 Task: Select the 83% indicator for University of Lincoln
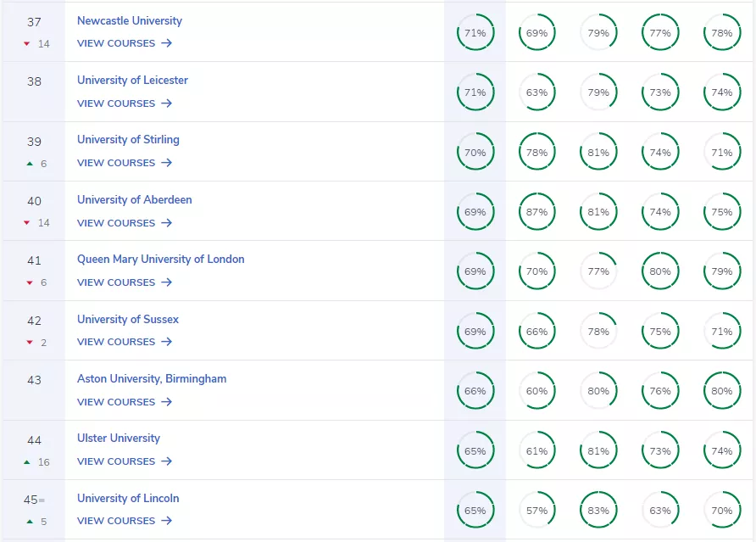pos(598,510)
